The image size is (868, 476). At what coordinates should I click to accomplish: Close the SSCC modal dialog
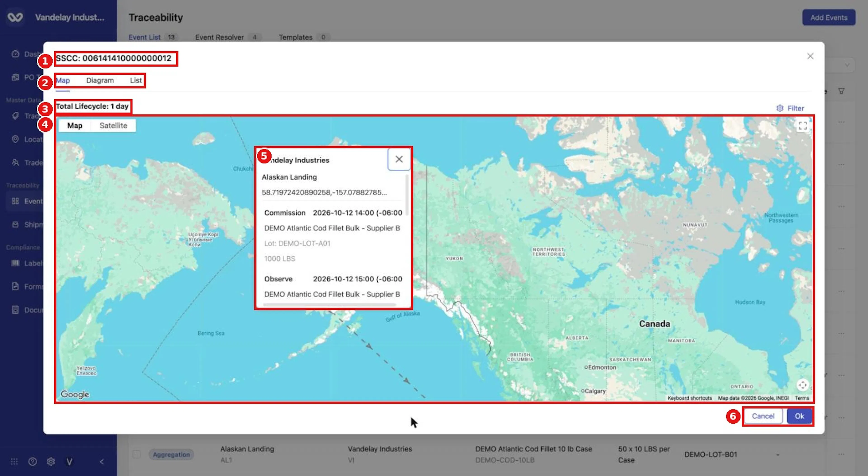click(x=810, y=56)
